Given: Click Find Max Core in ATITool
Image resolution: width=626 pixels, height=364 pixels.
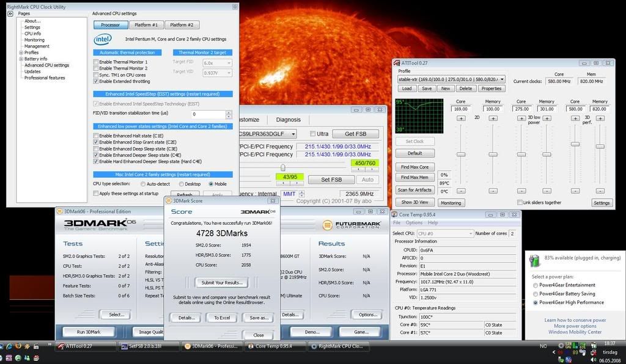Looking at the screenshot, I should 414,167.
